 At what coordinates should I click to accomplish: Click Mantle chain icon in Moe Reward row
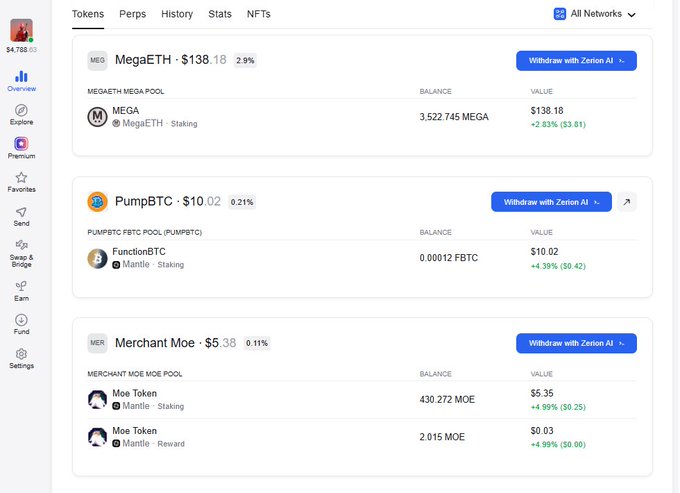(x=116, y=444)
